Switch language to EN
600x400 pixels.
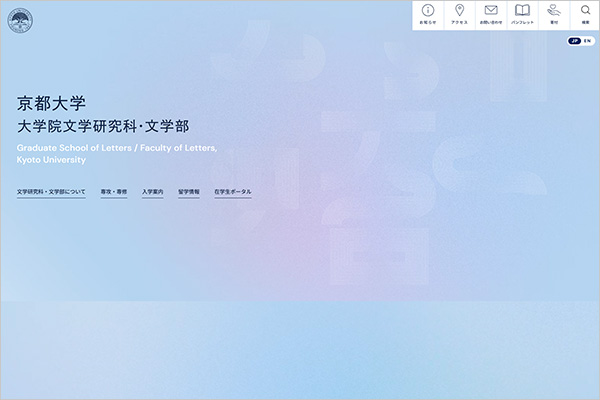coord(586,41)
